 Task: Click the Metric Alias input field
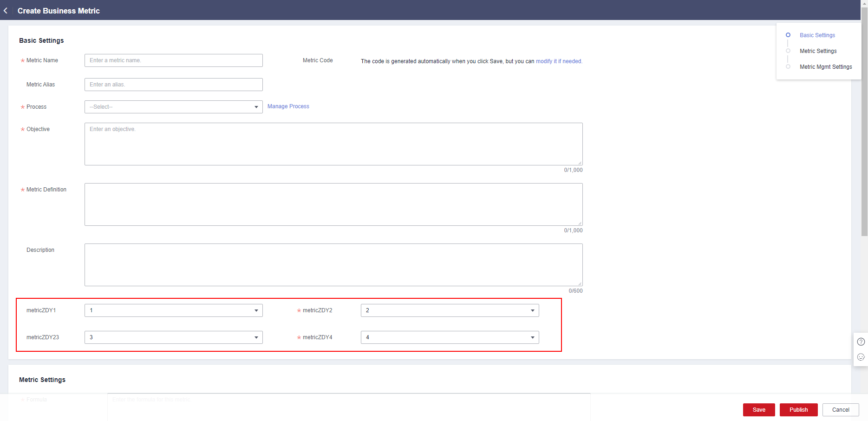pos(174,85)
